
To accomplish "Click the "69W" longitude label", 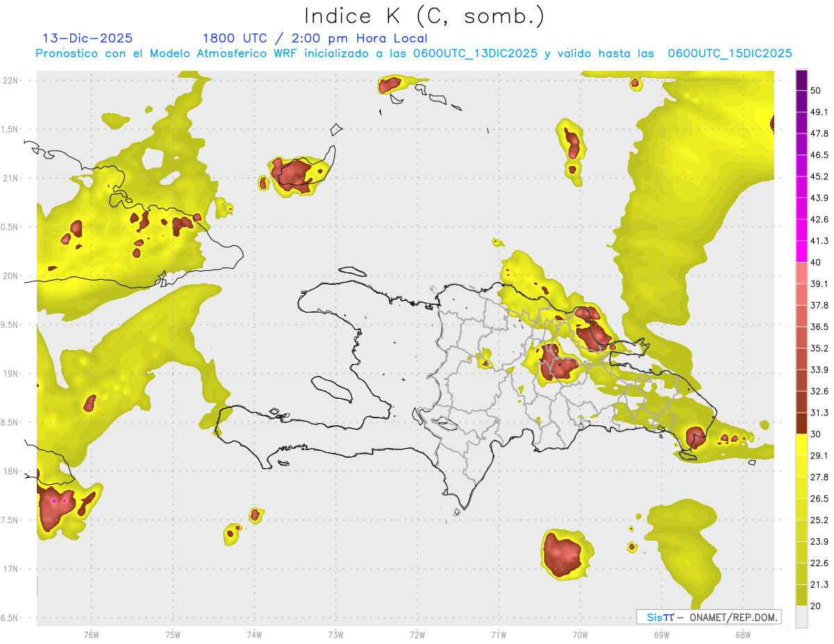I will coord(662,635).
